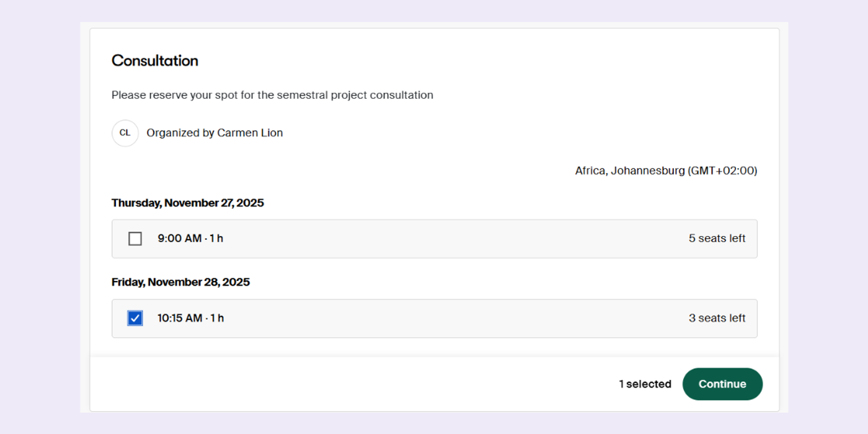Click the Continue button
This screenshot has height=434, width=868.
tap(722, 384)
